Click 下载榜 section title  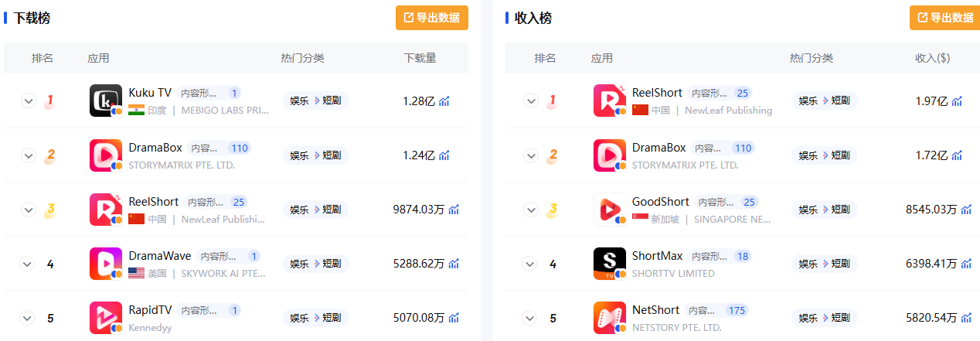click(32, 18)
